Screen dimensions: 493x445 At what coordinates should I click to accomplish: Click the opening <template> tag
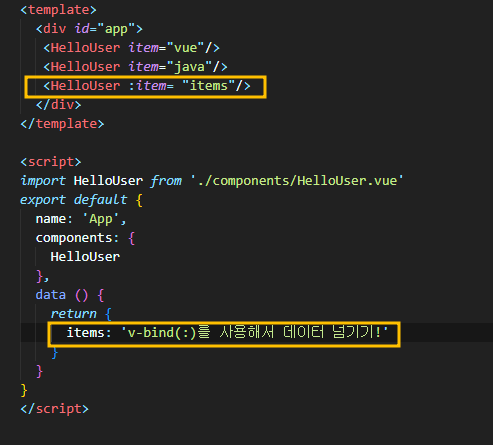click(58, 10)
